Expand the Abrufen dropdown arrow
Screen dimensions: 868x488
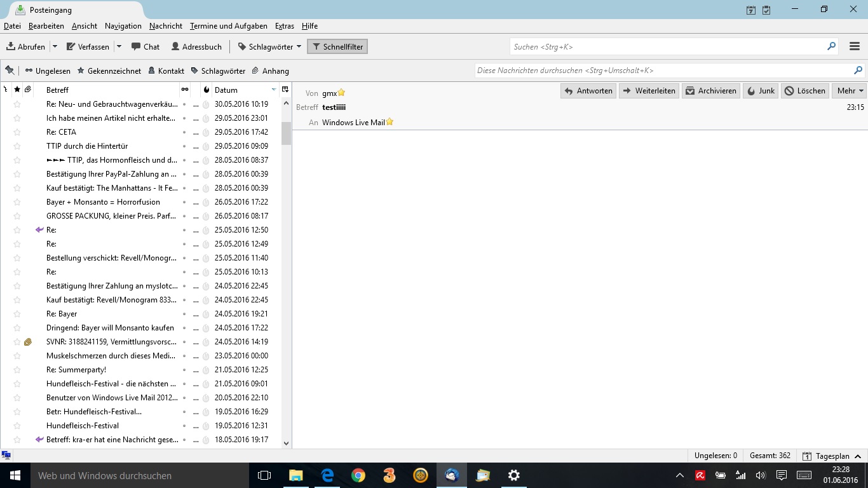coord(55,46)
